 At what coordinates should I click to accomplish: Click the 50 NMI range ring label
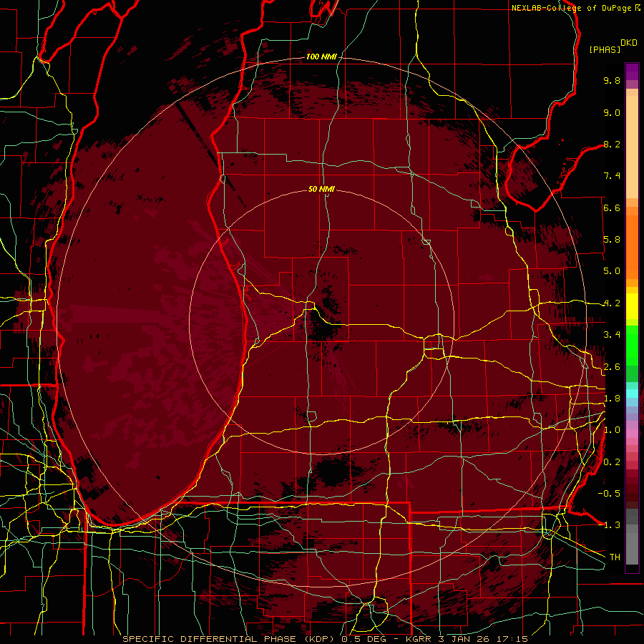click(321, 189)
